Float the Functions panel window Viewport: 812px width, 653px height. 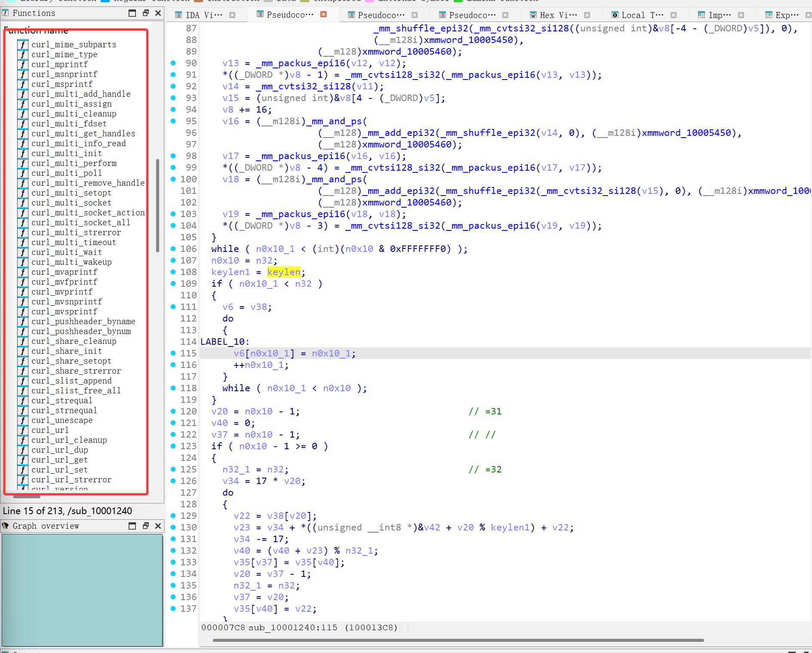coord(146,13)
